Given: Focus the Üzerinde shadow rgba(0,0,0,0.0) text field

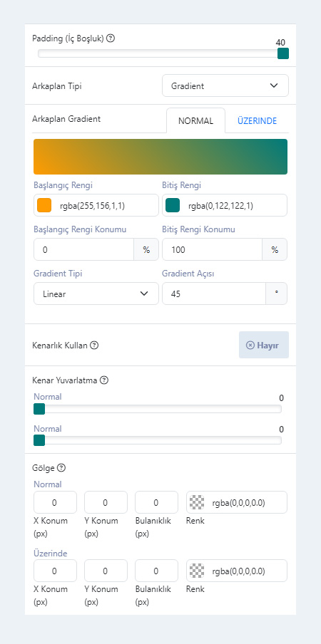Looking at the screenshot, I should point(237,571).
